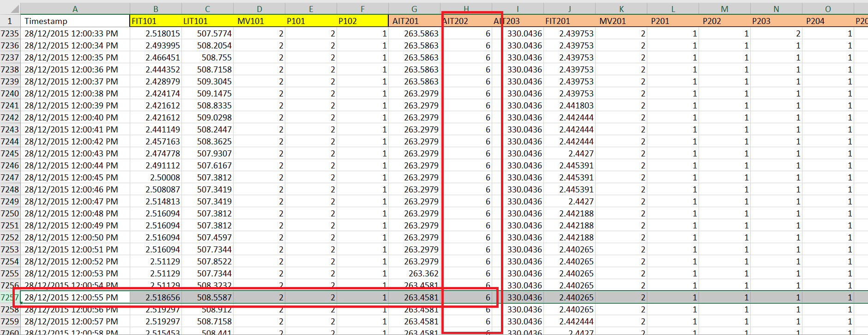Select timestamp cell 28/12/2015 12:00:44 PM

[x=75, y=165]
